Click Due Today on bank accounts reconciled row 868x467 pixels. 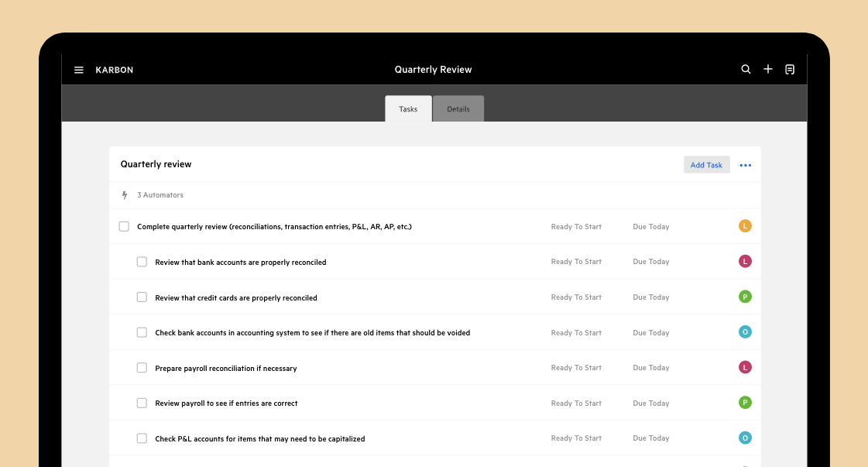(x=651, y=262)
